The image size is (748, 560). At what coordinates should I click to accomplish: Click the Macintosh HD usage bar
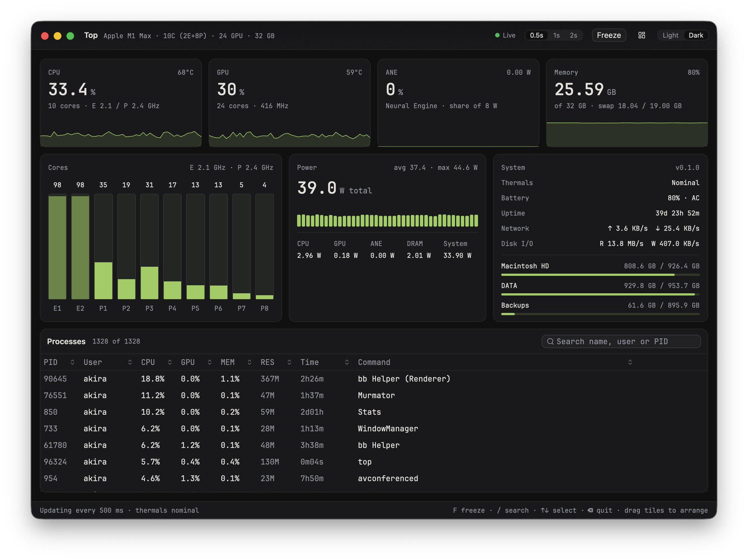[600, 275]
